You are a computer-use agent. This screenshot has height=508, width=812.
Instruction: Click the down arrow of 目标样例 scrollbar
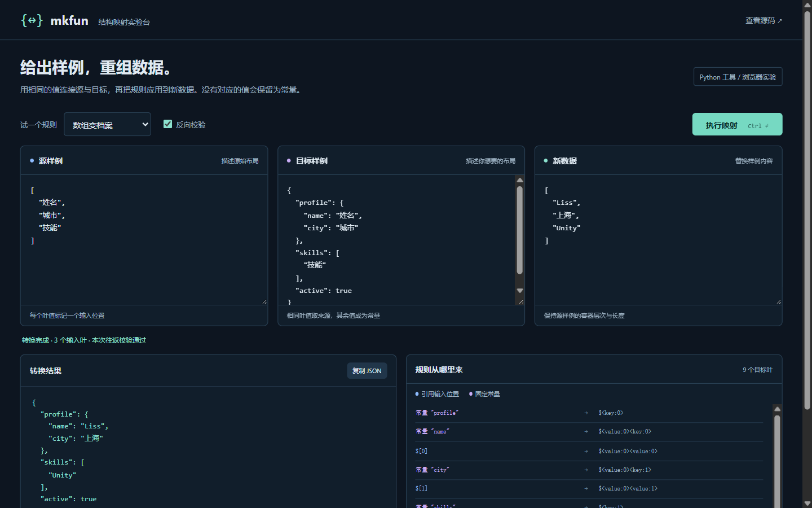point(520,291)
